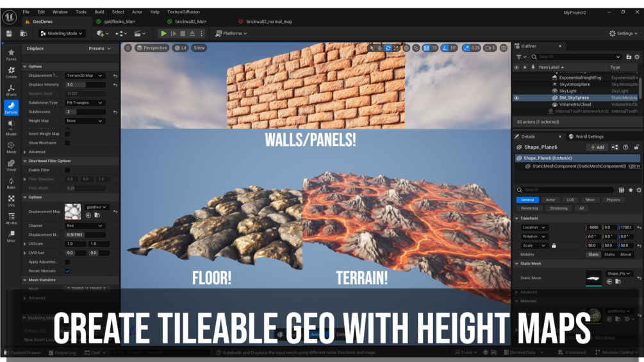Switch to the goldflecks_Mat tab

coord(120,21)
